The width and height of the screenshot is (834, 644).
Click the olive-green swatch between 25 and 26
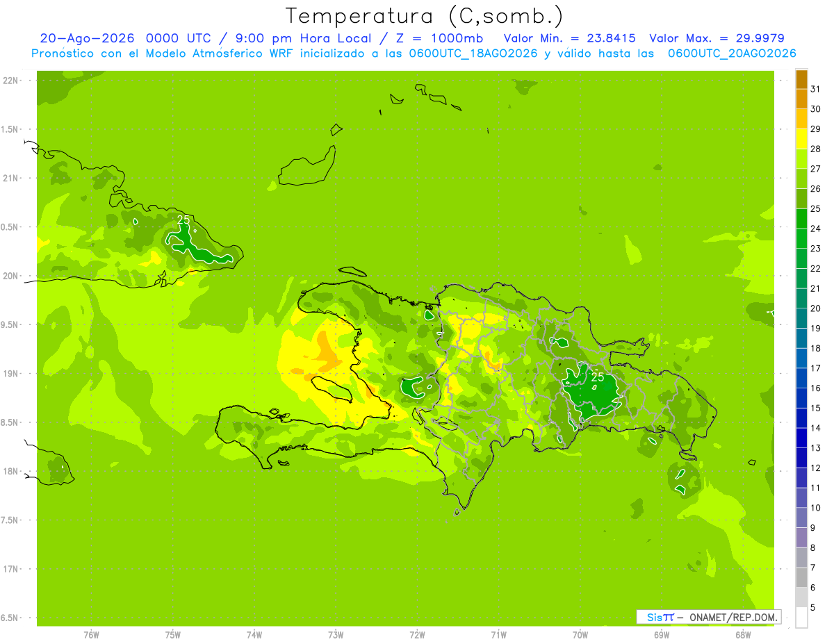801,199
